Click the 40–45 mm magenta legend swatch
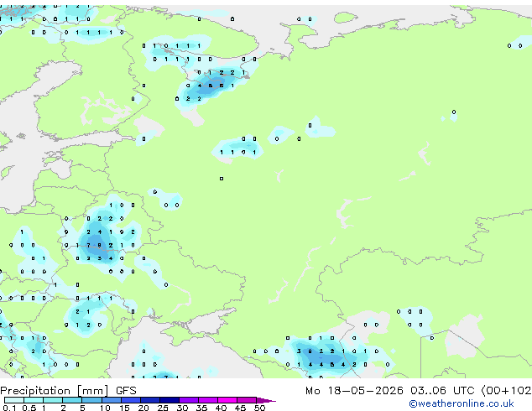This screenshot has height=411, width=532. (227, 400)
